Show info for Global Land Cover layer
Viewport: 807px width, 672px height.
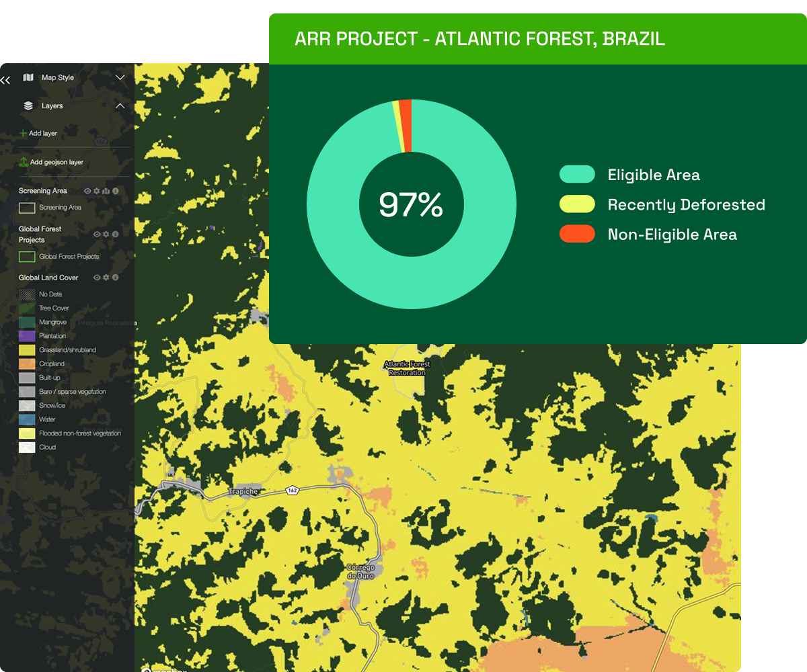click(x=116, y=278)
